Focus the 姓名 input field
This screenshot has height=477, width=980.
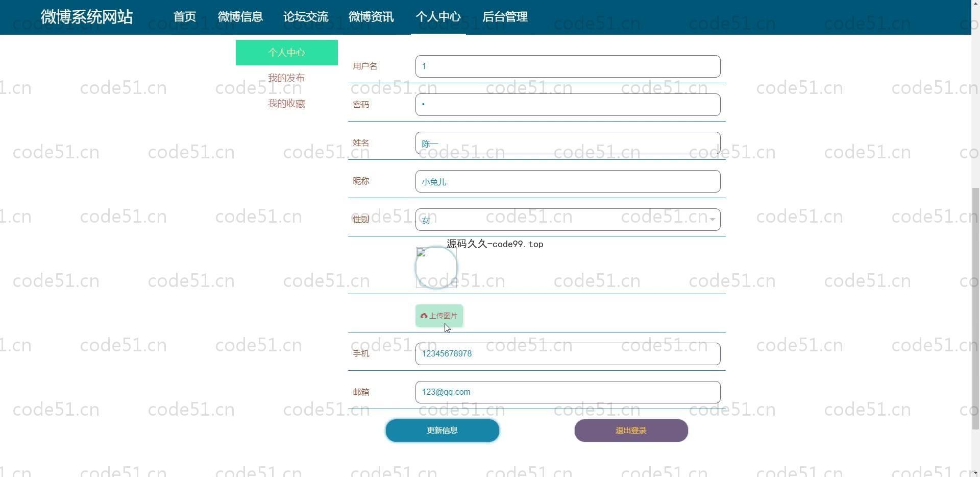click(568, 143)
